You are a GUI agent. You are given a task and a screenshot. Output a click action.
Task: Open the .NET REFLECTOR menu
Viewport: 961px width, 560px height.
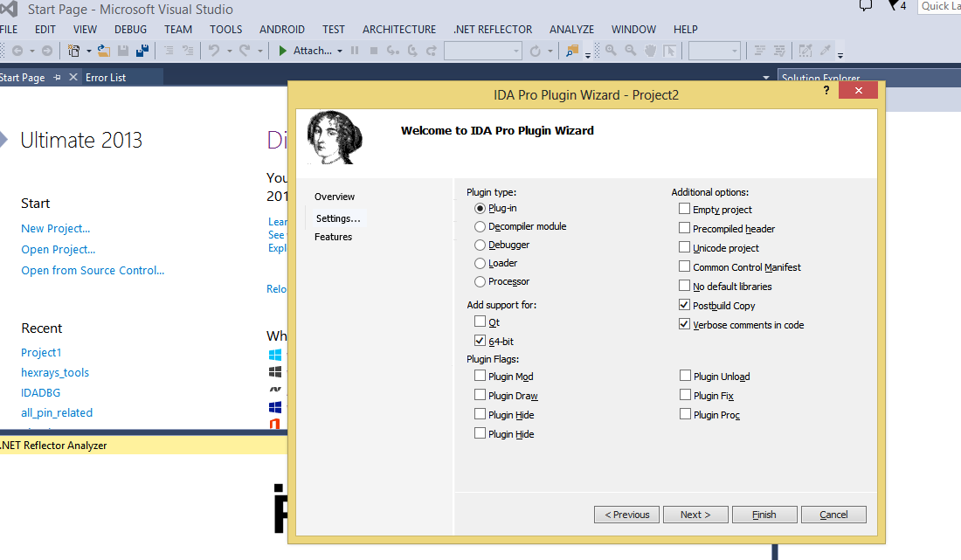pos(493,30)
